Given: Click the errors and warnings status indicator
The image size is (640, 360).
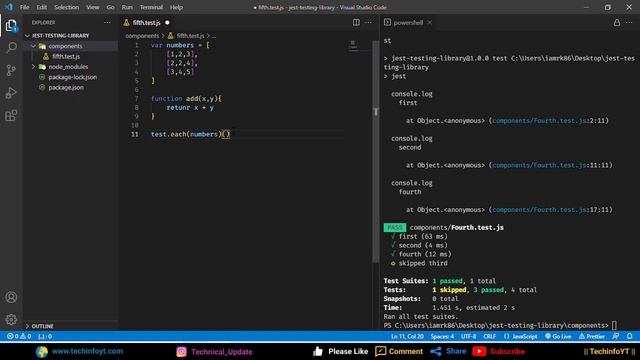Looking at the screenshot, I should pyautogui.click(x=19, y=336).
